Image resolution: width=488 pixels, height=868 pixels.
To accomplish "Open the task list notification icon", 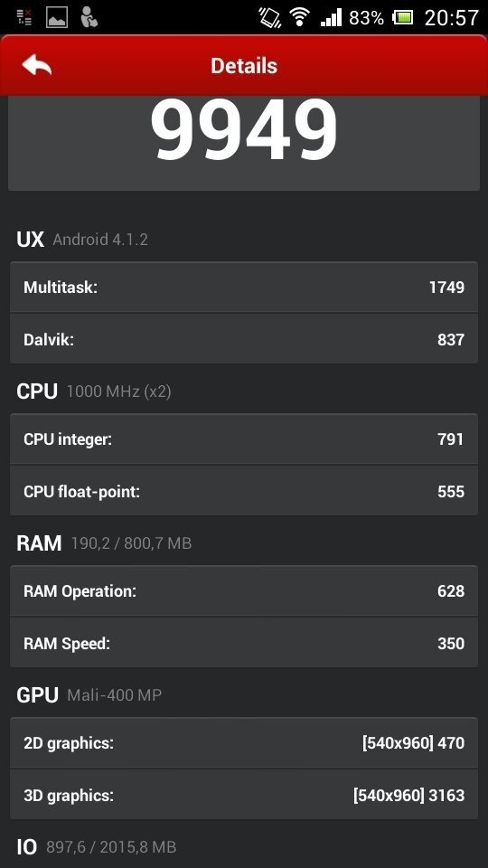I will pyautogui.click(x=24, y=17).
